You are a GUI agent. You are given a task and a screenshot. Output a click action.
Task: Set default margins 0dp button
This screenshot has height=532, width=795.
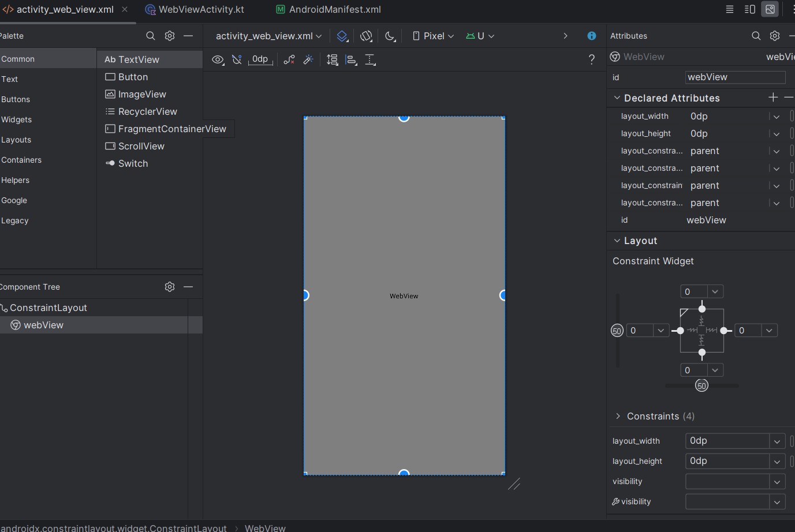(x=260, y=59)
